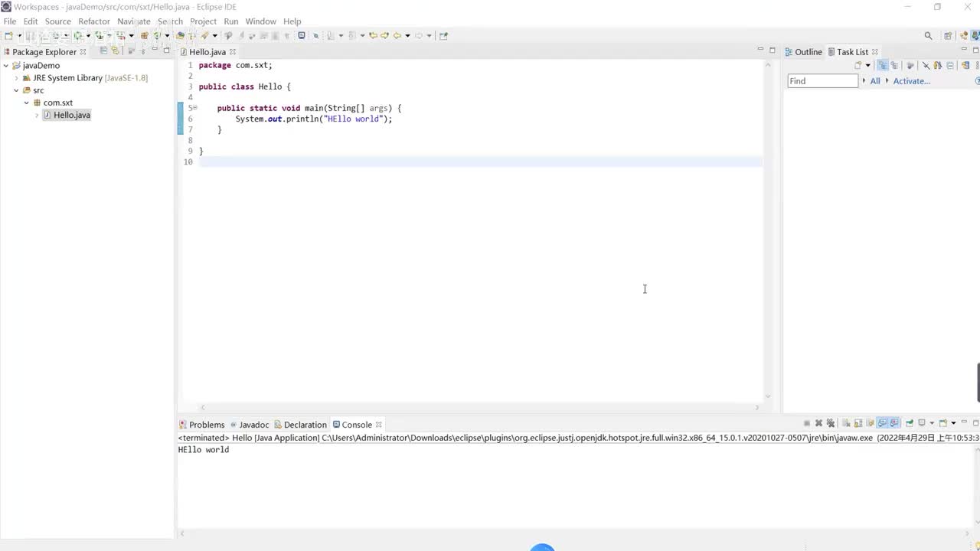980x551 pixels.
Task: Switch to the Problems tab
Action: (202, 425)
